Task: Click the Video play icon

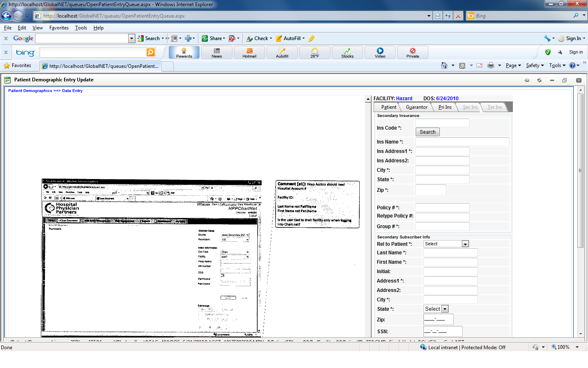Action: pos(380,51)
